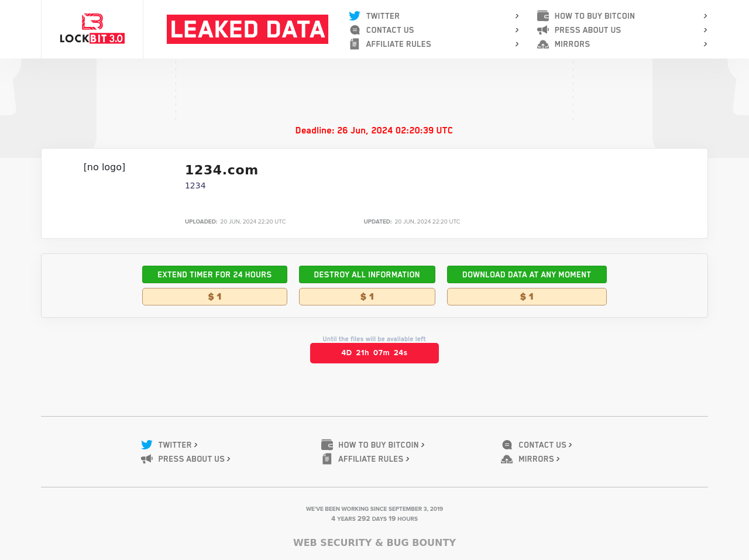Image resolution: width=749 pixels, height=560 pixels.
Task: Click the chevron beside header Twitter link
Action: [517, 16]
